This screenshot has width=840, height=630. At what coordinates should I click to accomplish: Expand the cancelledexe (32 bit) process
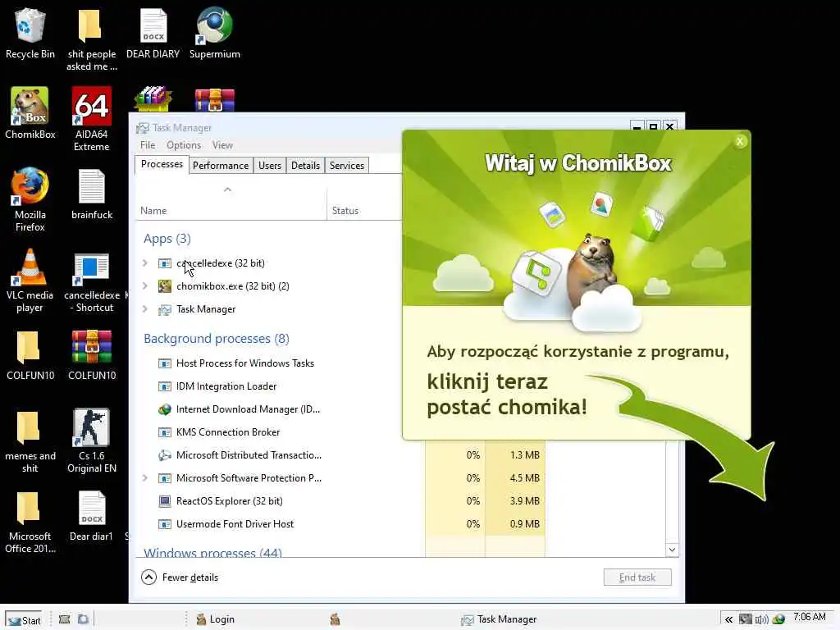click(144, 263)
